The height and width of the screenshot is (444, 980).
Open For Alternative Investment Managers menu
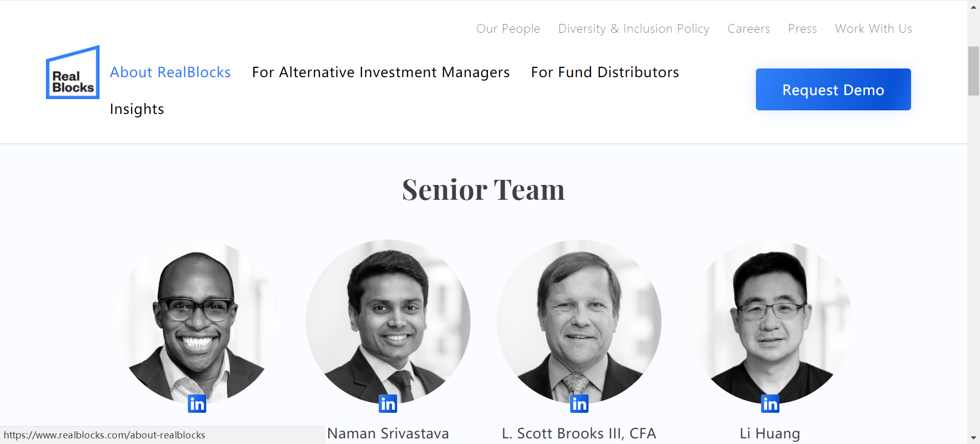pyautogui.click(x=381, y=73)
